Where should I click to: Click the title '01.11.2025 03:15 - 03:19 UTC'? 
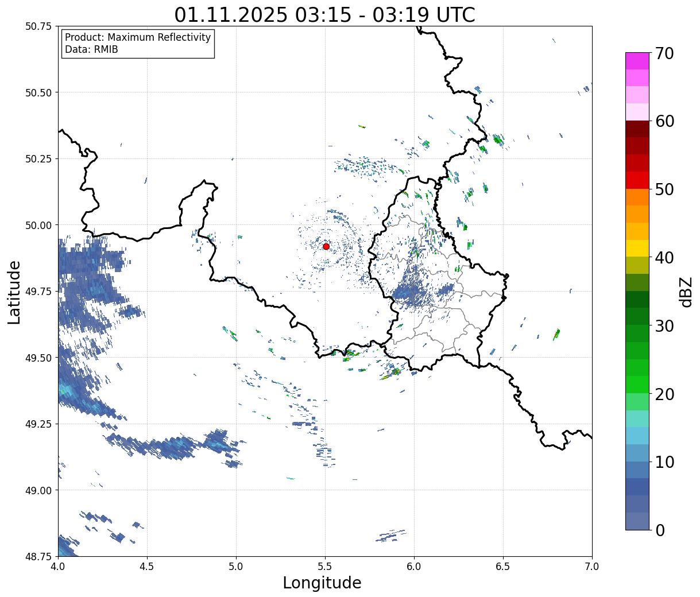point(324,15)
